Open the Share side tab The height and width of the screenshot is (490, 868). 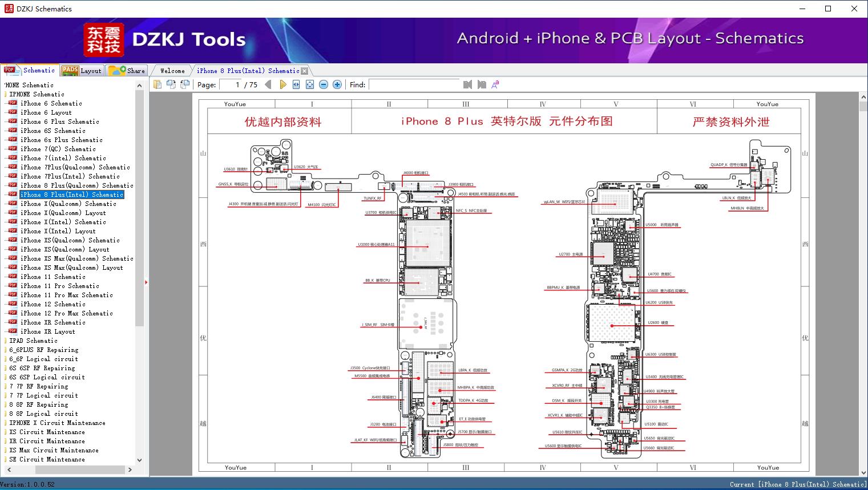pos(127,70)
